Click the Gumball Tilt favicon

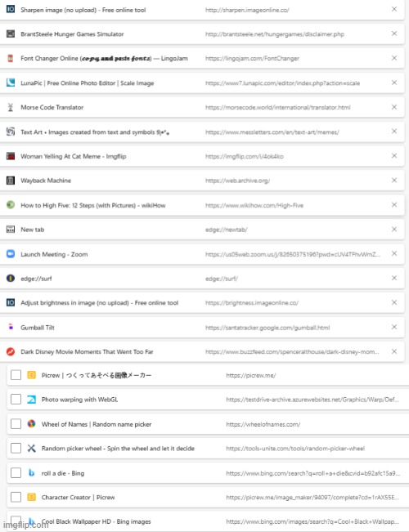point(11,327)
